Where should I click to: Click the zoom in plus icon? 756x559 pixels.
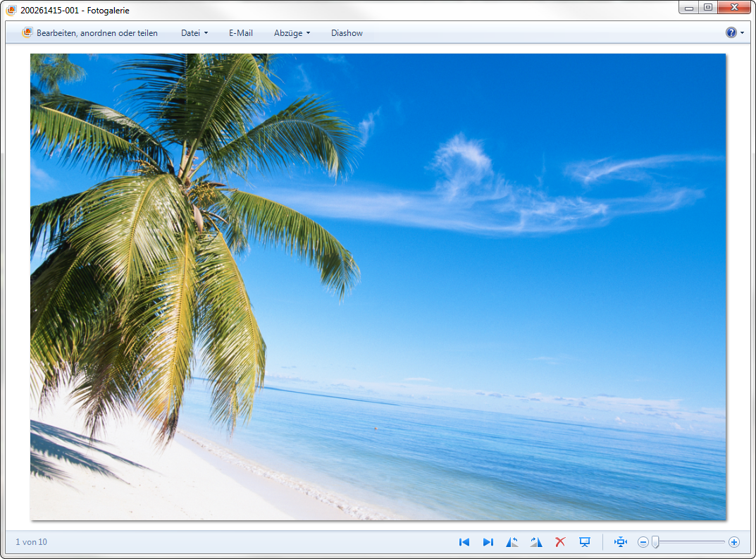(x=734, y=542)
